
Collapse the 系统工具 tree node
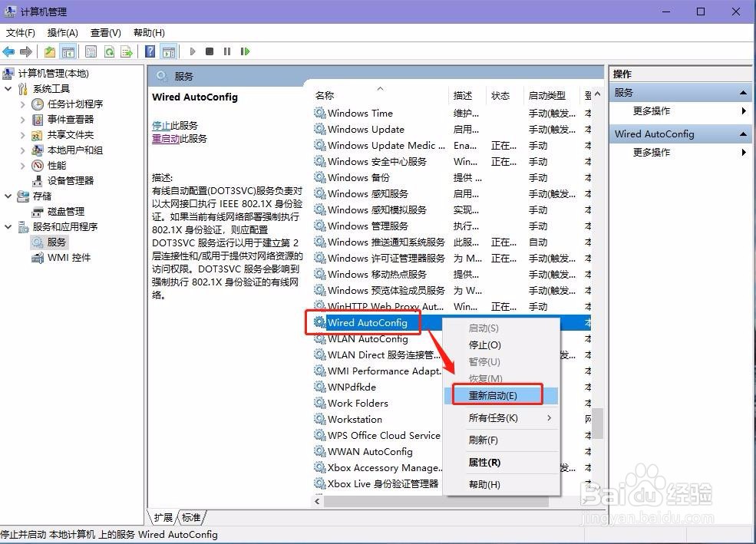click(8, 88)
